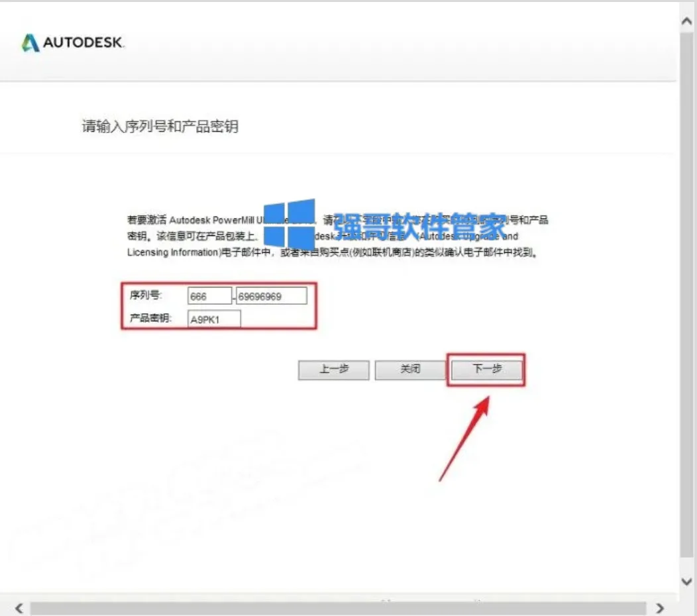
Task: Click the text line starting 'Licensing Information'
Action: tap(333, 252)
